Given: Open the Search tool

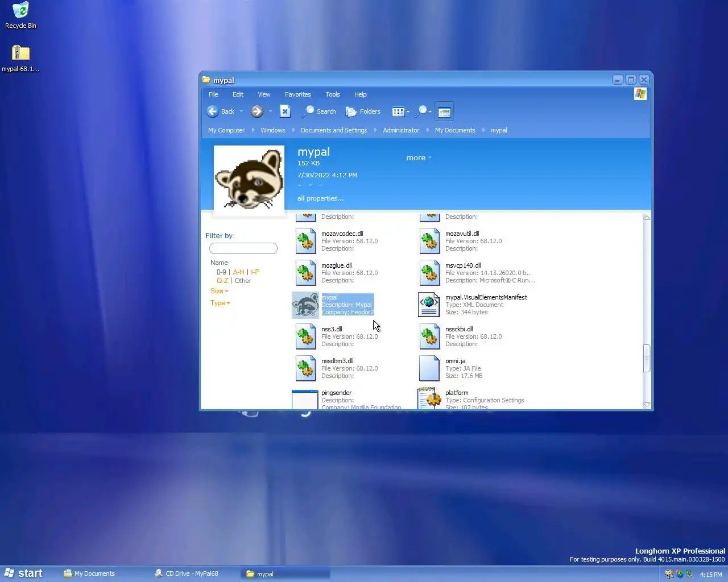Looking at the screenshot, I should point(319,111).
